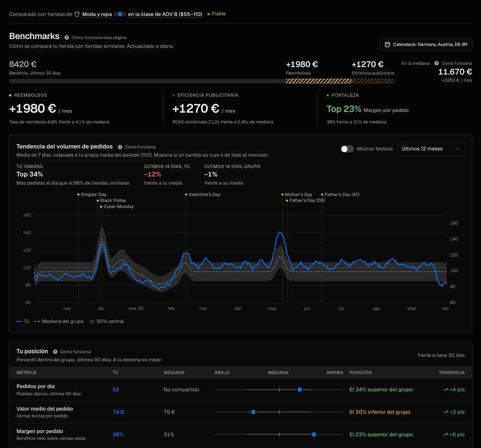This screenshot has height=448, width=481.
Task: Click El 34% superior del grupo text
Action: tap(381, 390)
